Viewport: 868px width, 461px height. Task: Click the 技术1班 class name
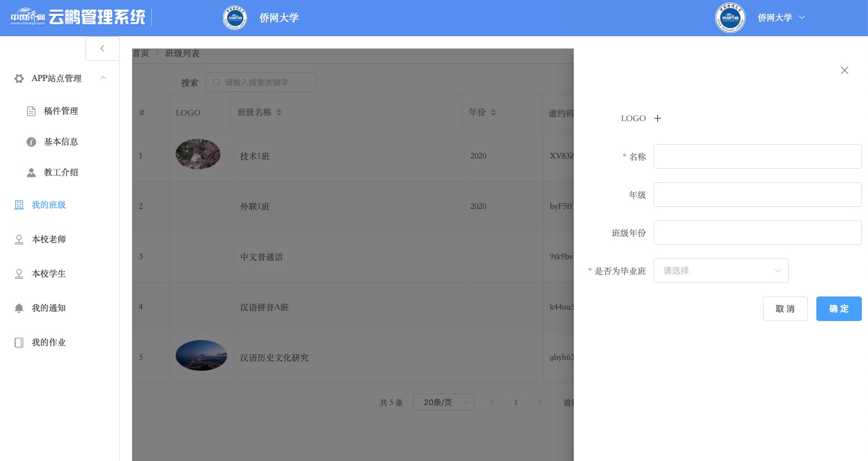pyautogui.click(x=255, y=157)
